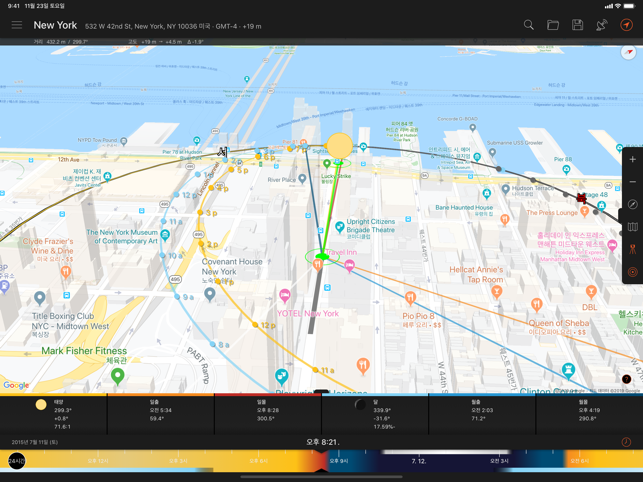Tap Title Boxing Club map pin
The image size is (643, 482).
click(x=40, y=298)
